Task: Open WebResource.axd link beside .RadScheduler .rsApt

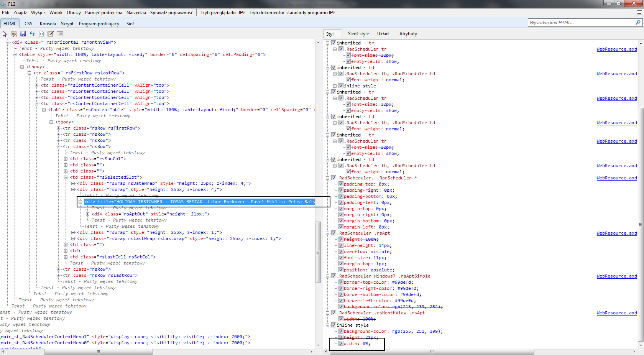Action: pos(616,233)
